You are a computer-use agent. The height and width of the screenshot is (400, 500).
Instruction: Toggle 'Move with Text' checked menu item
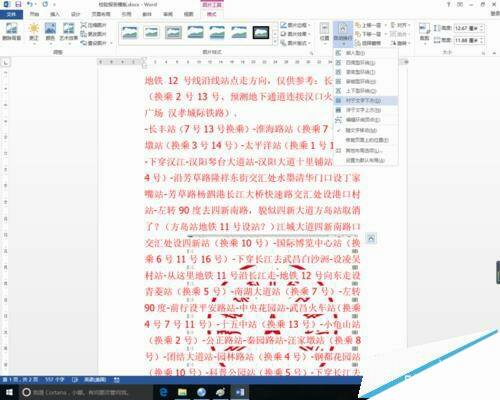click(x=366, y=130)
